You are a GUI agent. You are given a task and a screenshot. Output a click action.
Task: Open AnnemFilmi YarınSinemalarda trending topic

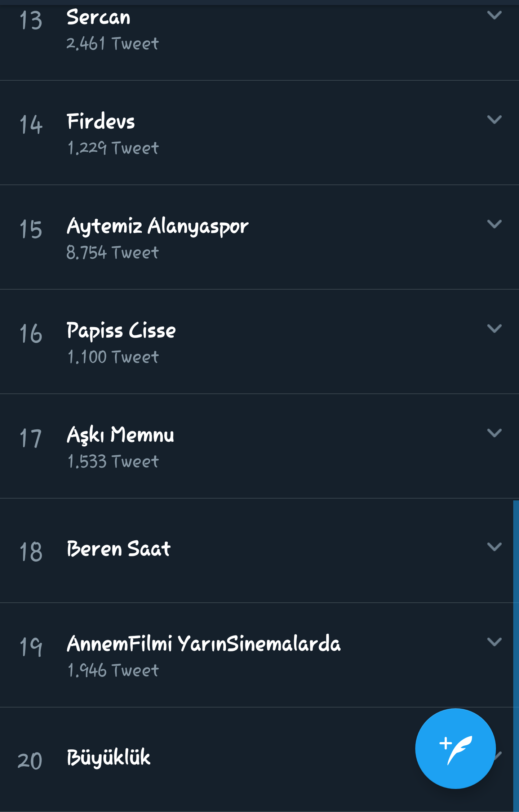tap(204, 644)
